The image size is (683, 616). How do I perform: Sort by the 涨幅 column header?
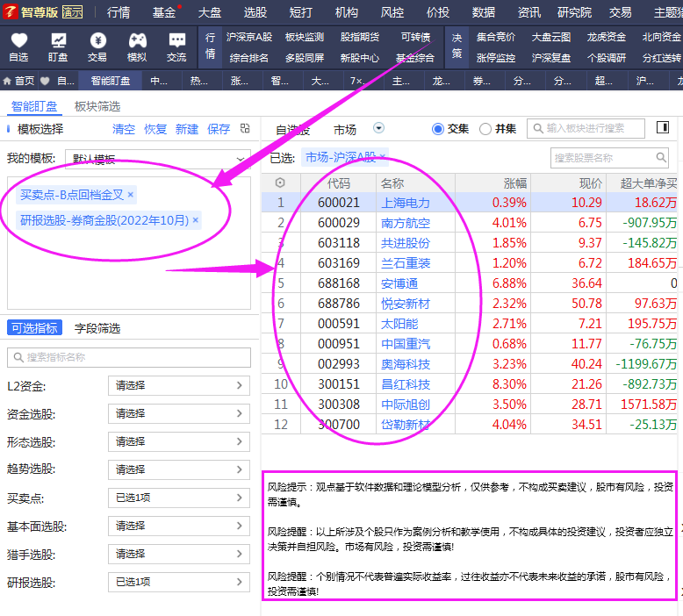[515, 183]
